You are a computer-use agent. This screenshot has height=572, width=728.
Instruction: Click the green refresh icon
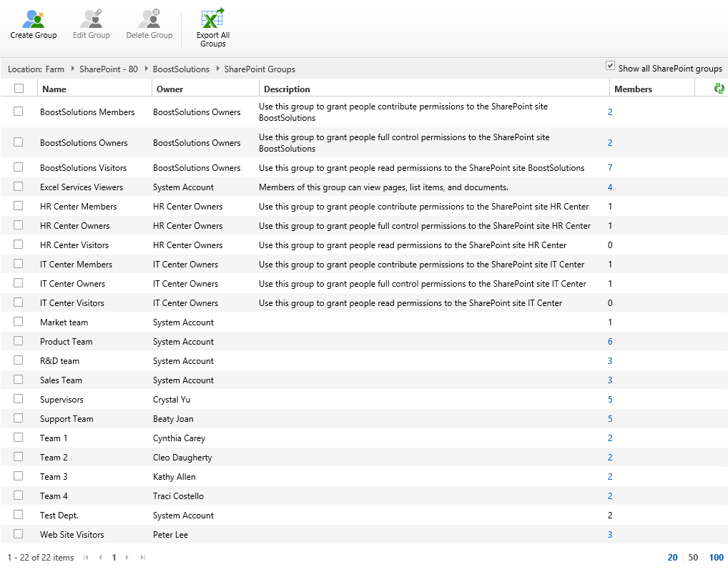click(719, 89)
